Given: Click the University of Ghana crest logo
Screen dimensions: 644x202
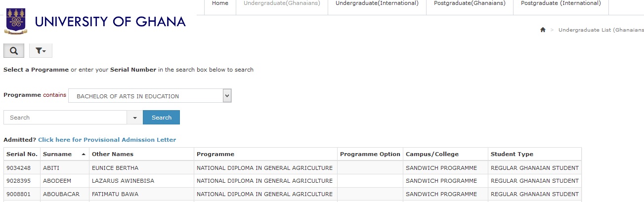Looking at the screenshot, I should [16, 21].
